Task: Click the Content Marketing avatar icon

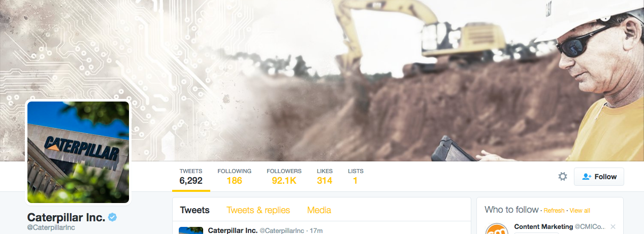Action: point(497,228)
